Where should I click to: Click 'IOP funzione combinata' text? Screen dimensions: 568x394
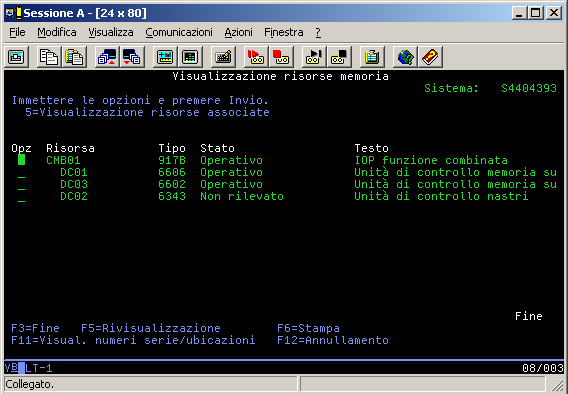pyautogui.click(x=431, y=160)
